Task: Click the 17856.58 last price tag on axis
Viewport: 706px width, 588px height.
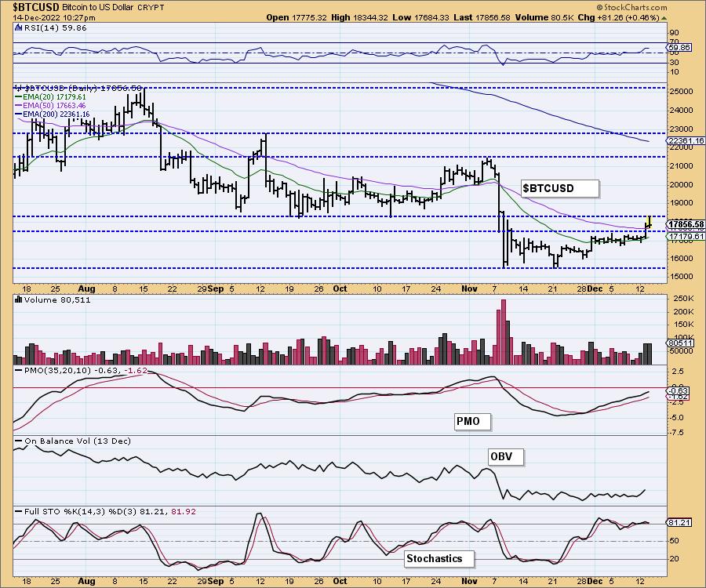Action: (x=686, y=224)
